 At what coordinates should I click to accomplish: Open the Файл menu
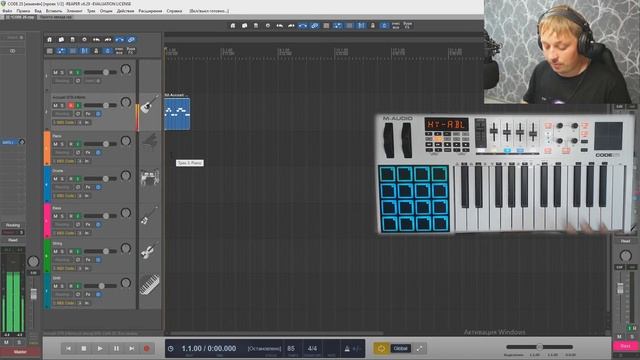7,11
